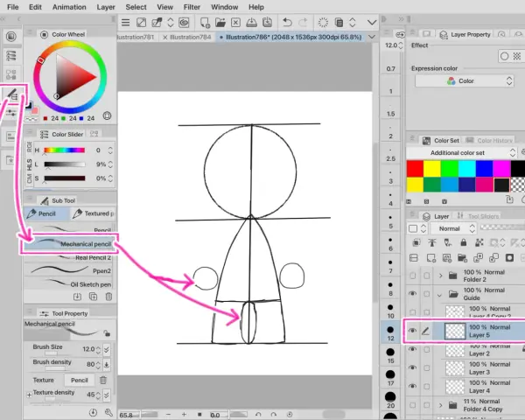
Task: Choose the Oil Sketch pen sub tool
Action: [x=69, y=284]
